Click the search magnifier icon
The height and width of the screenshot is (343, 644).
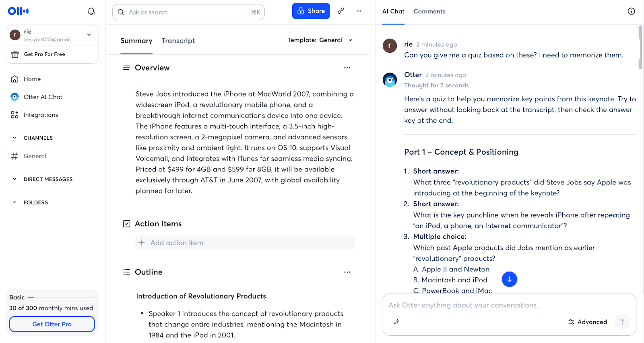(121, 12)
